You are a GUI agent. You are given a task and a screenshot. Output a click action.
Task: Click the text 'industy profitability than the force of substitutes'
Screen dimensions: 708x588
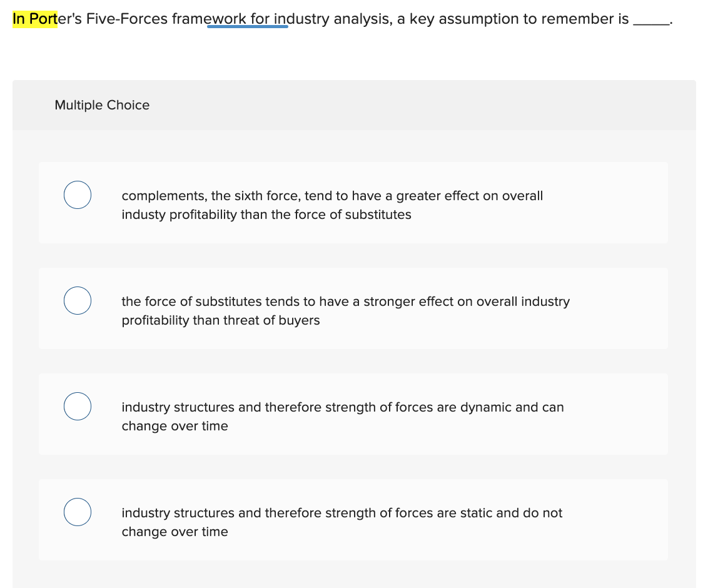click(x=266, y=215)
